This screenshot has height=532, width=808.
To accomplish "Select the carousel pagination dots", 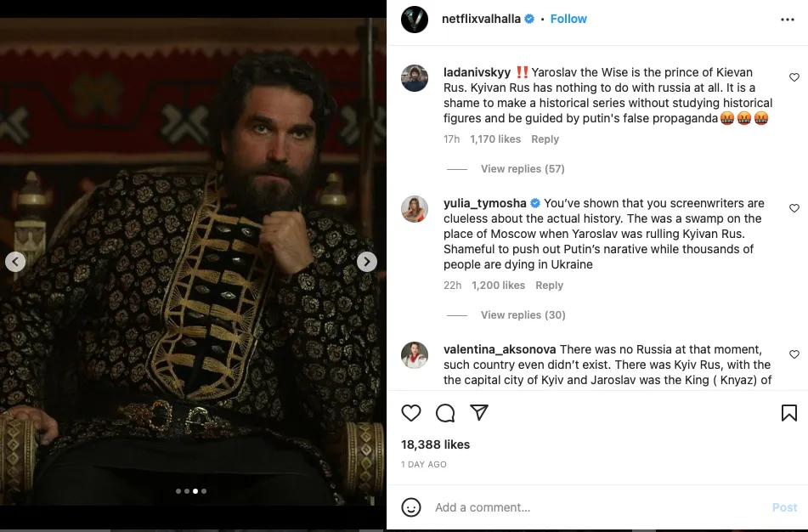I will 191,490.
